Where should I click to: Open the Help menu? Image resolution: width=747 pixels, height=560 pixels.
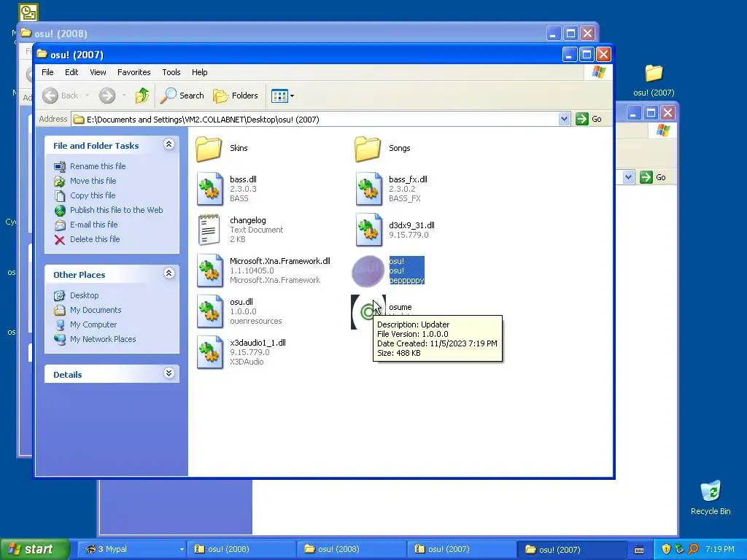pos(200,72)
